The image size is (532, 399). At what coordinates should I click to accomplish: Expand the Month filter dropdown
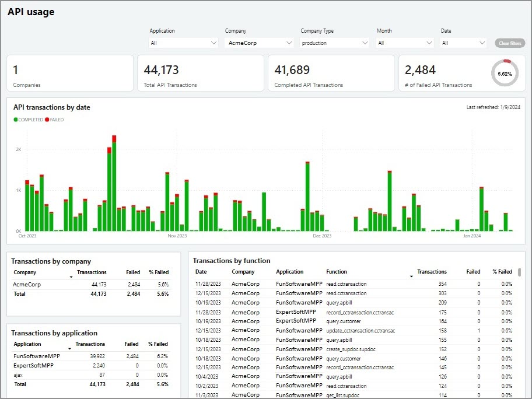coord(405,43)
